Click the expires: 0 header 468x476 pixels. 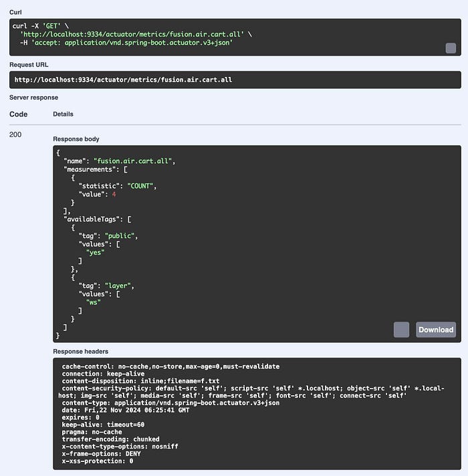point(81,417)
